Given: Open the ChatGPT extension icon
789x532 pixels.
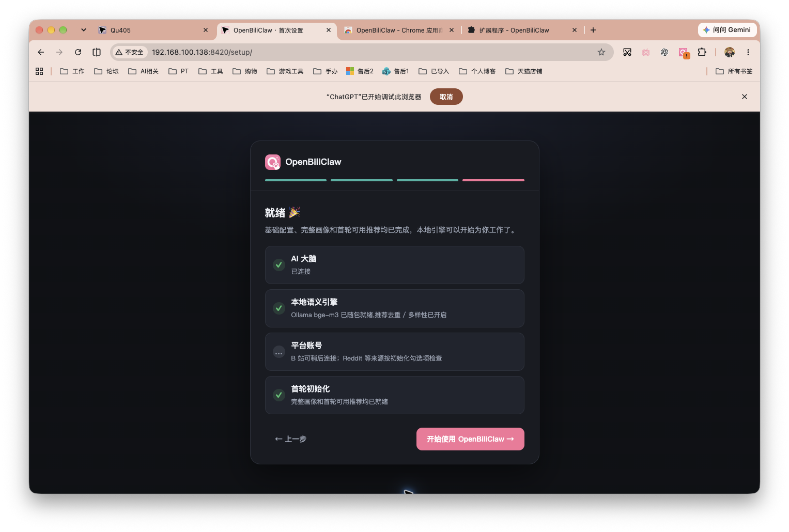Looking at the screenshot, I should click(x=664, y=52).
